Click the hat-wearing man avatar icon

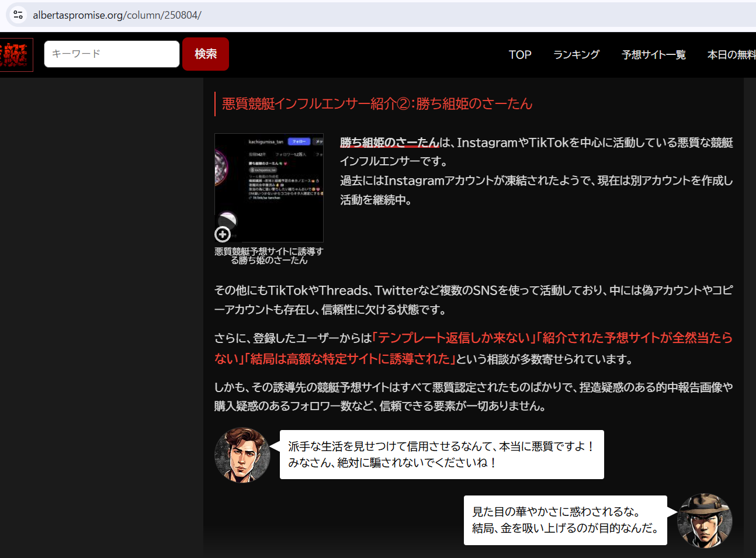(x=704, y=521)
